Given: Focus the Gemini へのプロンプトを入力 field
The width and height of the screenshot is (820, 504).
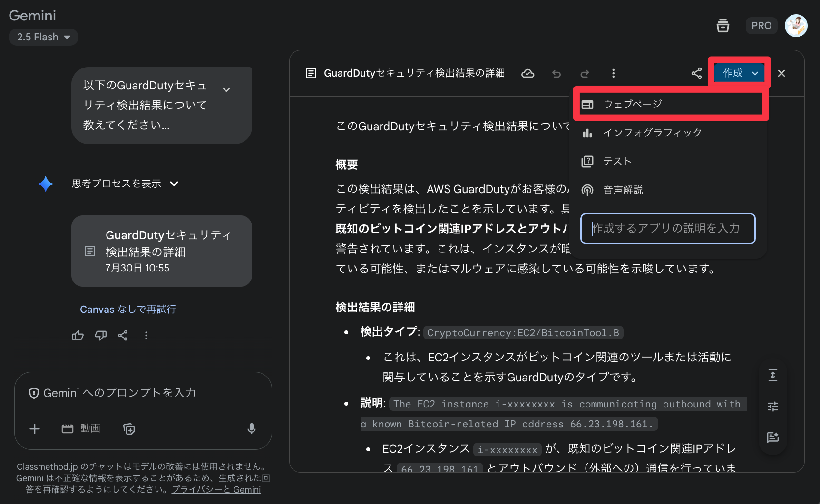Looking at the screenshot, I should tap(119, 393).
